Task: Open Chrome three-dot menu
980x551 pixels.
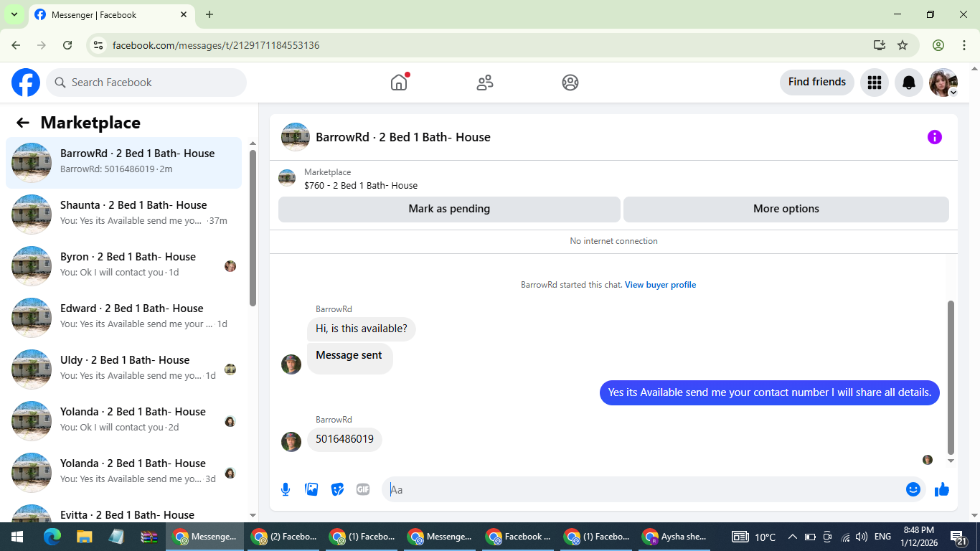Action: [963, 45]
